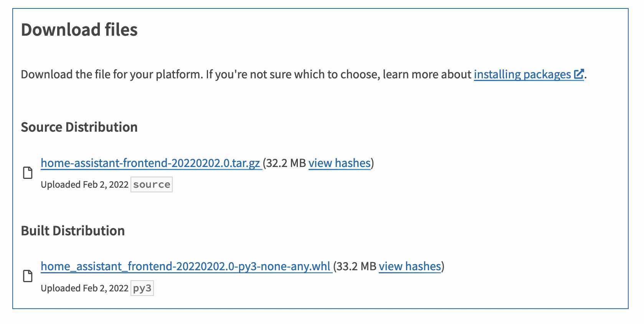644x324 pixels.
Task: Click the Uploaded Feb 2, 2022 text under wheel
Action: click(84, 288)
